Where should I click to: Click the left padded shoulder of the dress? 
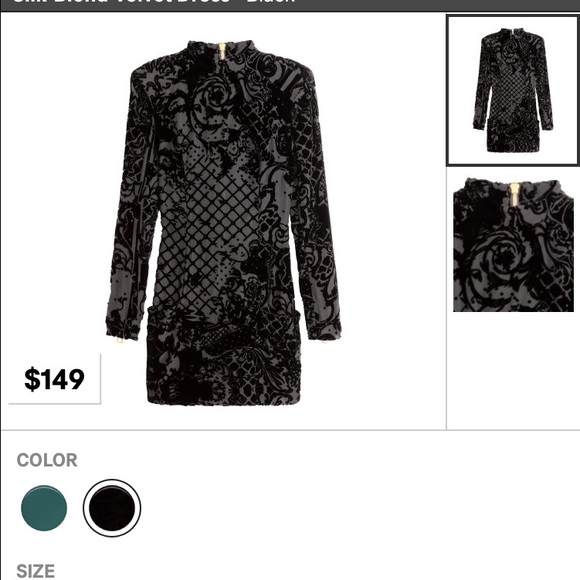[146, 72]
